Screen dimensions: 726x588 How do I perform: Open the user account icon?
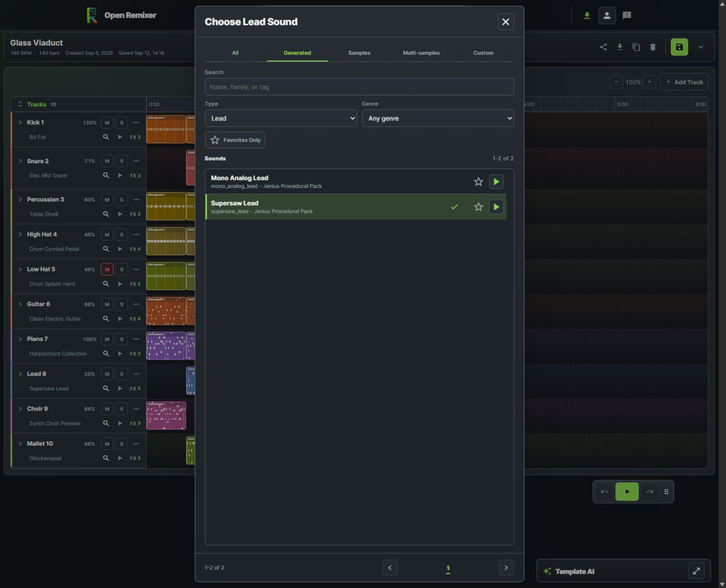(x=607, y=16)
